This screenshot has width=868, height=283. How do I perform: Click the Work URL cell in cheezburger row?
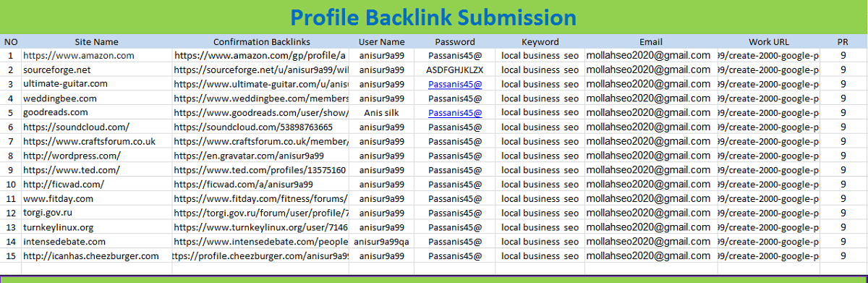(768, 256)
